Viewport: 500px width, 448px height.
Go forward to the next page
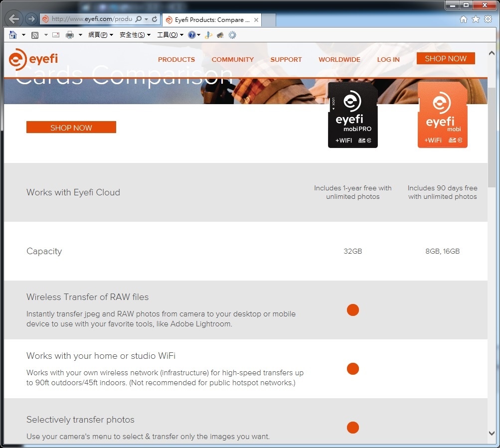pos(31,19)
